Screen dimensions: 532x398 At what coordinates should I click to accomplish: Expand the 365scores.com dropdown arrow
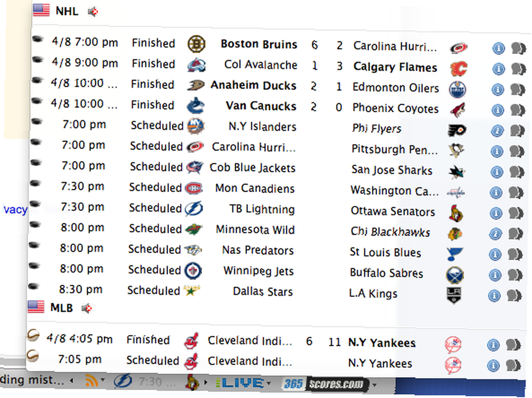pos(375,385)
